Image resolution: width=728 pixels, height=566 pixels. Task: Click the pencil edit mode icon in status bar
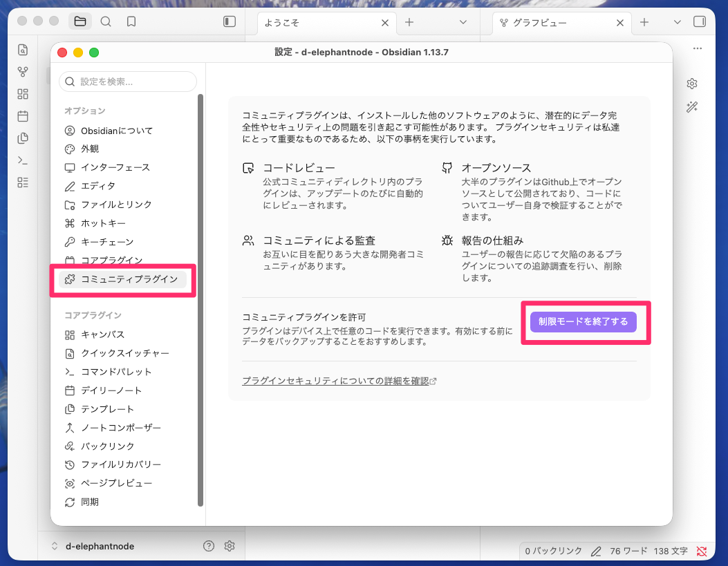(596, 551)
